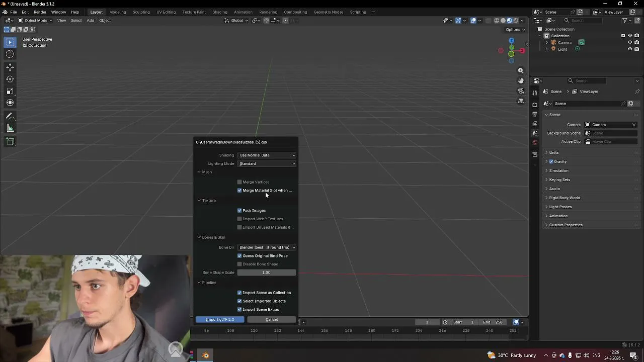Screen dimensions: 644x362
Task: Open the notification center in the taskbar
Action: [633, 355]
